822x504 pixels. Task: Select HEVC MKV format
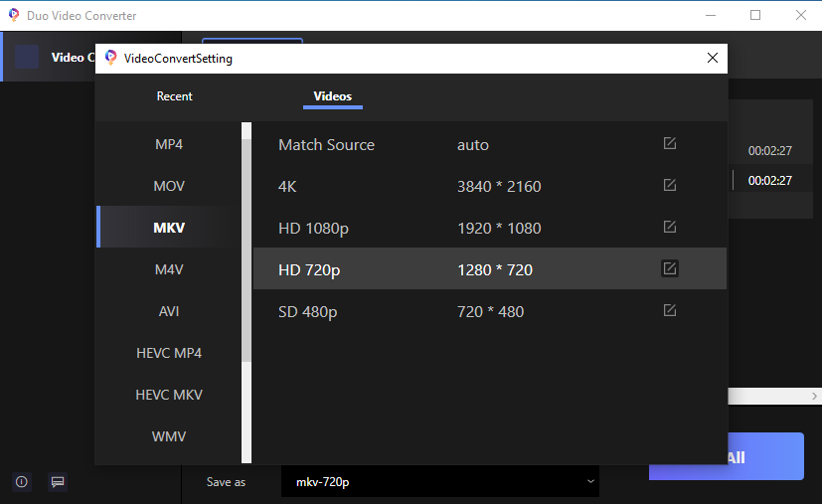tap(169, 395)
